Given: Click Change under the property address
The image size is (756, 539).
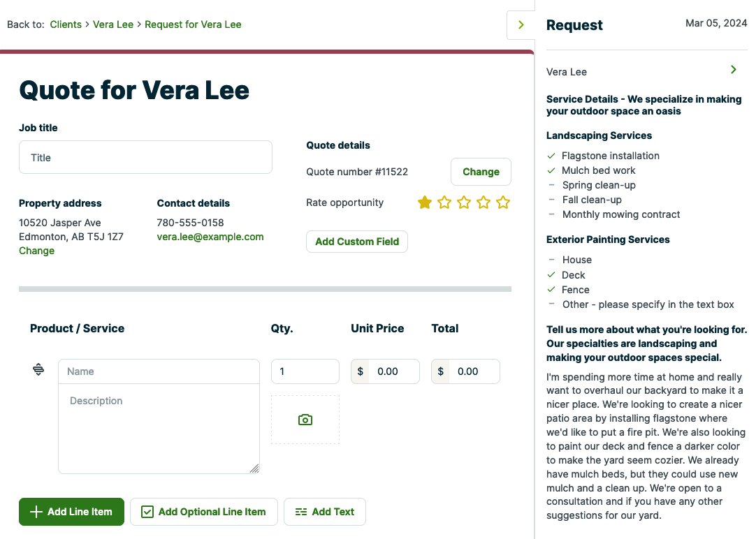Looking at the screenshot, I should (36, 251).
